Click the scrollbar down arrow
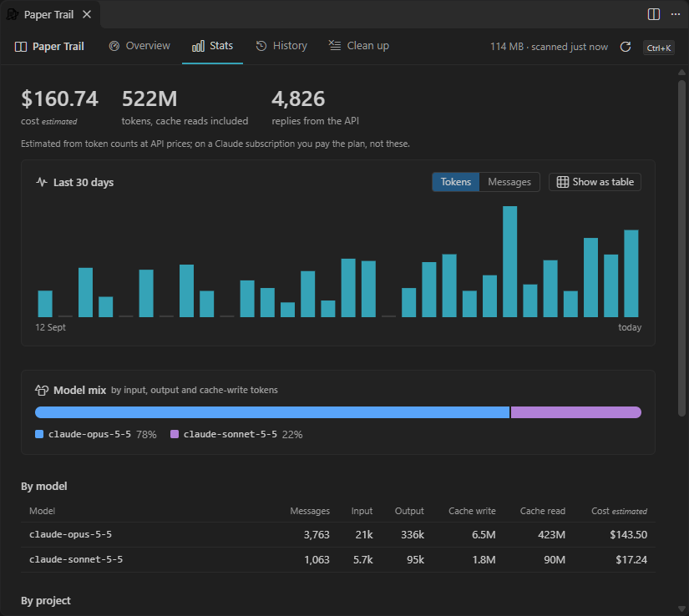Image resolution: width=689 pixels, height=616 pixels. (x=681, y=609)
